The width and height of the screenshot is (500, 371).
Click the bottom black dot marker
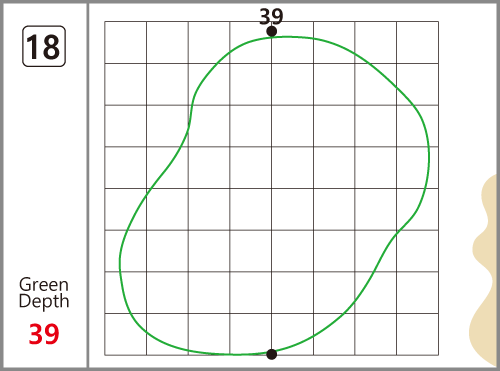(272, 354)
